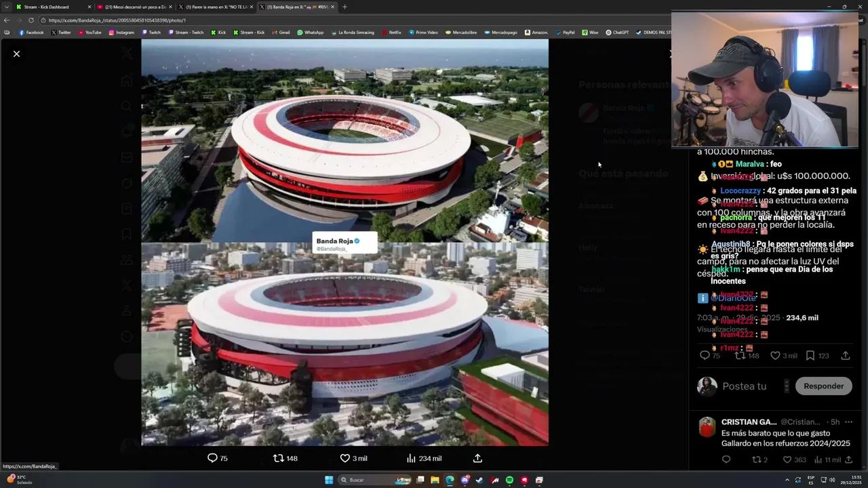The image size is (868, 488).
Task: Click the CRISTIAN GA commenter avatar
Action: tap(707, 427)
